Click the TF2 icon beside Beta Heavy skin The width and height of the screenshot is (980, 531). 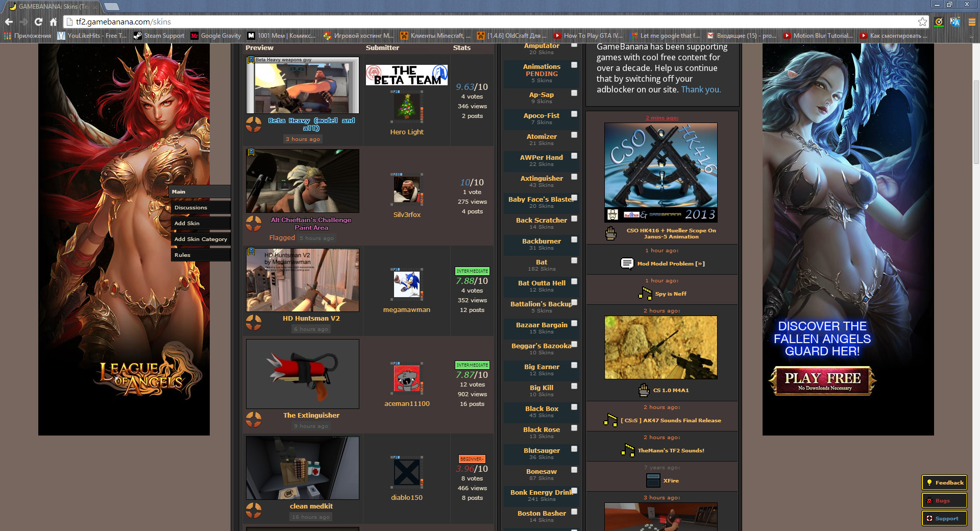click(x=254, y=124)
